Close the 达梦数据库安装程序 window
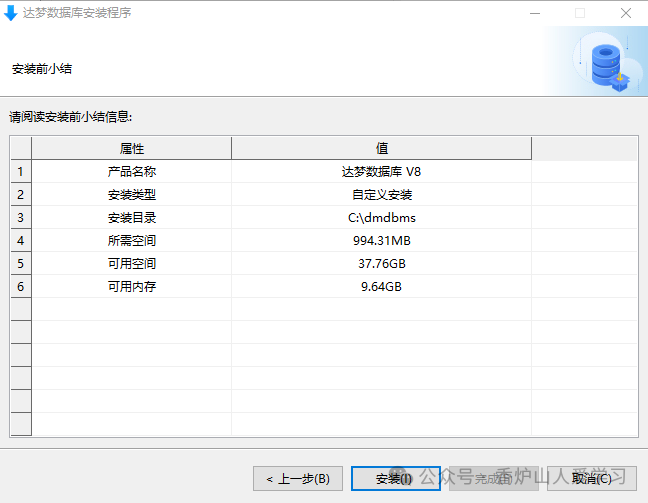The height and width of the screenshot is (503, 648). coord(626,13)
